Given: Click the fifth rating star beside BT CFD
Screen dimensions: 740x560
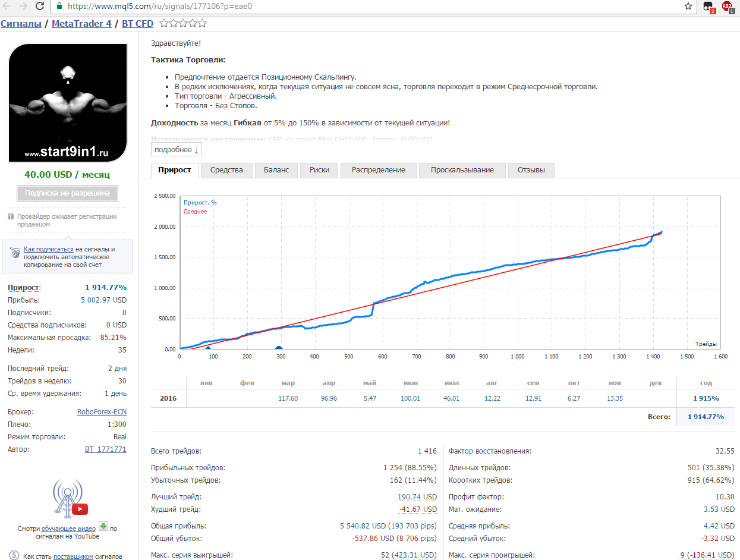Looking at the screenshot, I should point(202,23).
